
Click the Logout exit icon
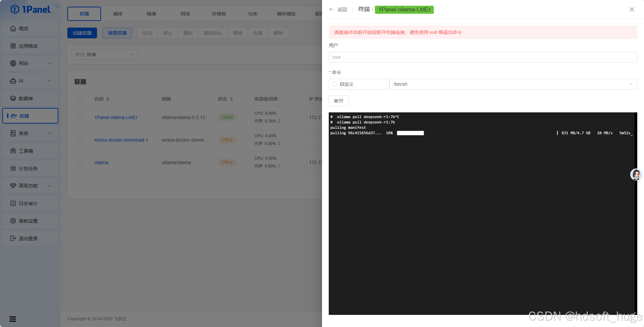(13, 238)
